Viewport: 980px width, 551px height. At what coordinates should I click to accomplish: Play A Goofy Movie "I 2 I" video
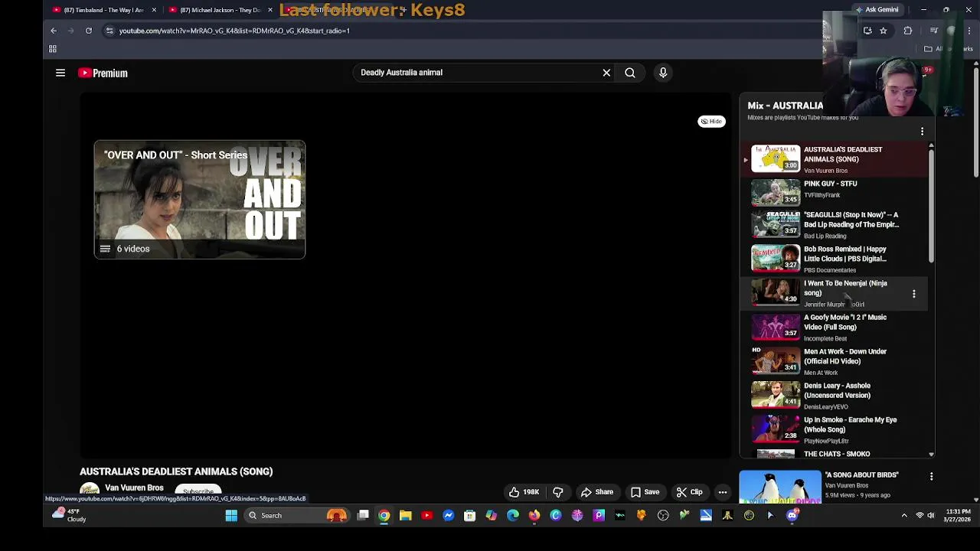pyautogui.click(x=834, y=328)
